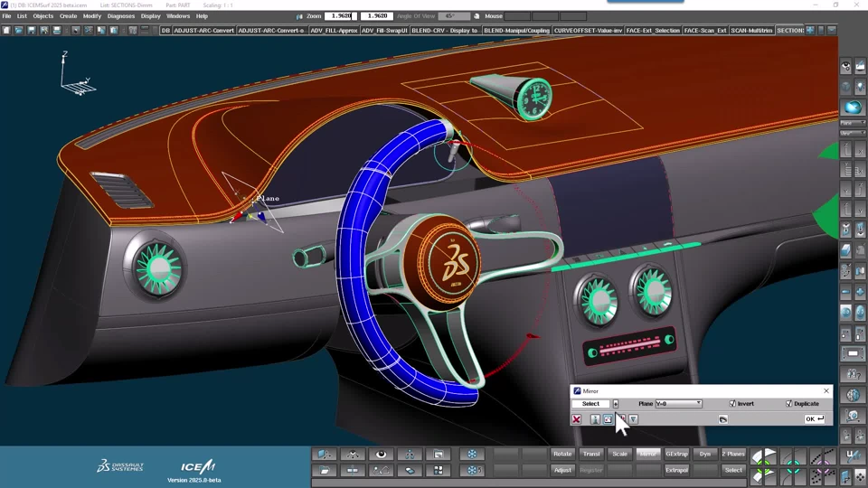Click the eye visibility icon in bottom toolbar
The image size is (868, 488).
click(x=382, y=455)
